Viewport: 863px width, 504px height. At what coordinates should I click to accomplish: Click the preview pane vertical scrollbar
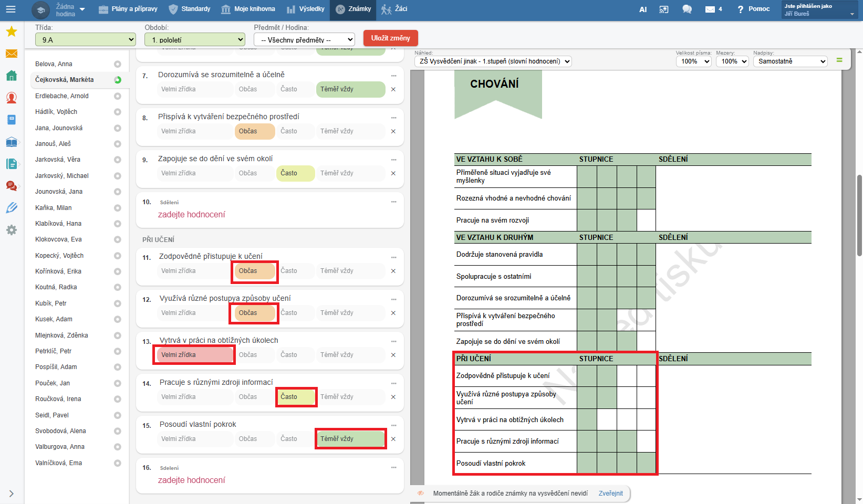(859, 215)
